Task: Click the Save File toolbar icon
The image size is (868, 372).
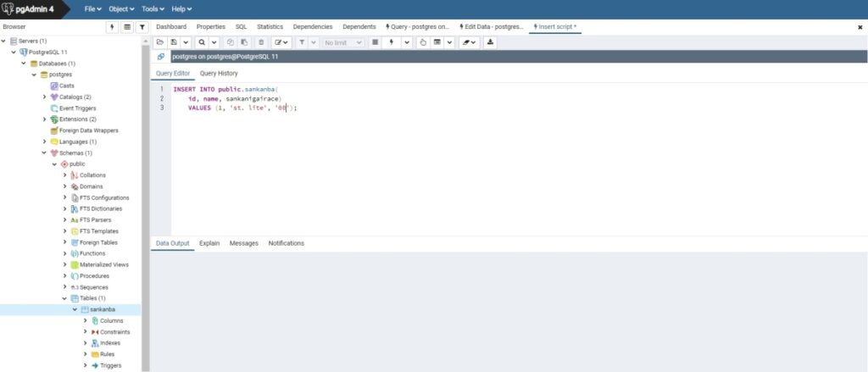Action: (x=174, y=42)
